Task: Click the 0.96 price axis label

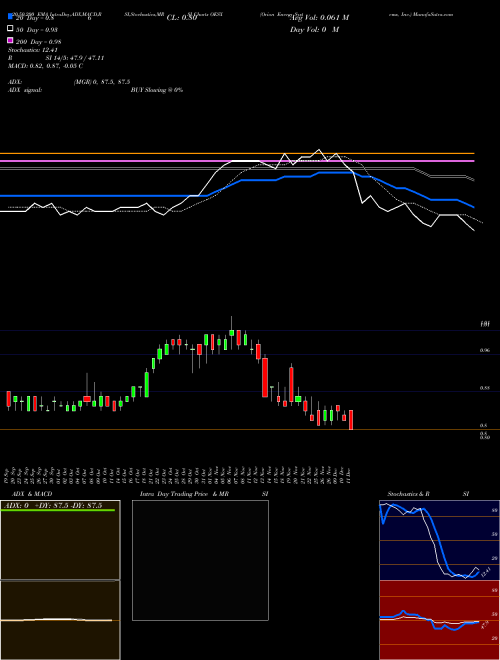Action: point(485,351)
